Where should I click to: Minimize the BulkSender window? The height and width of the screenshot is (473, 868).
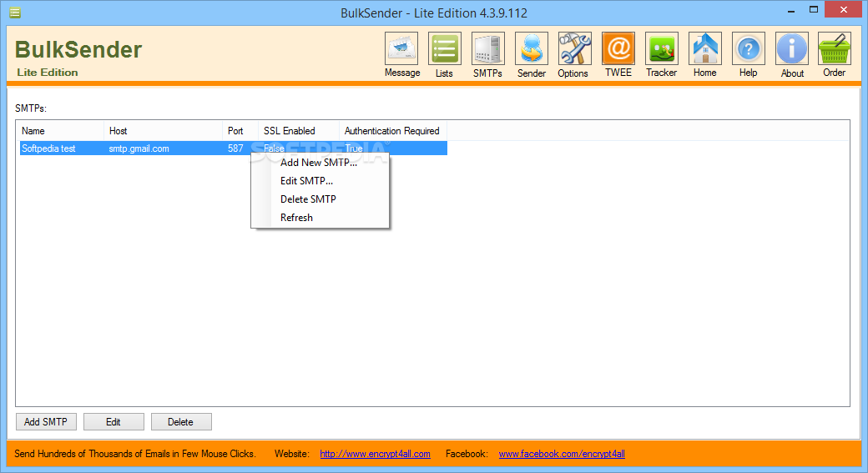pos(791,10)
